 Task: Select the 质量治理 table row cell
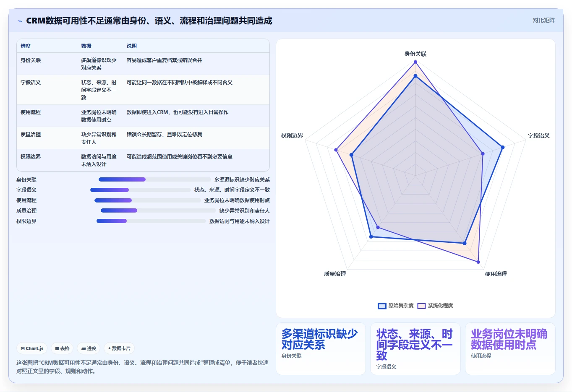coord(31,135)
